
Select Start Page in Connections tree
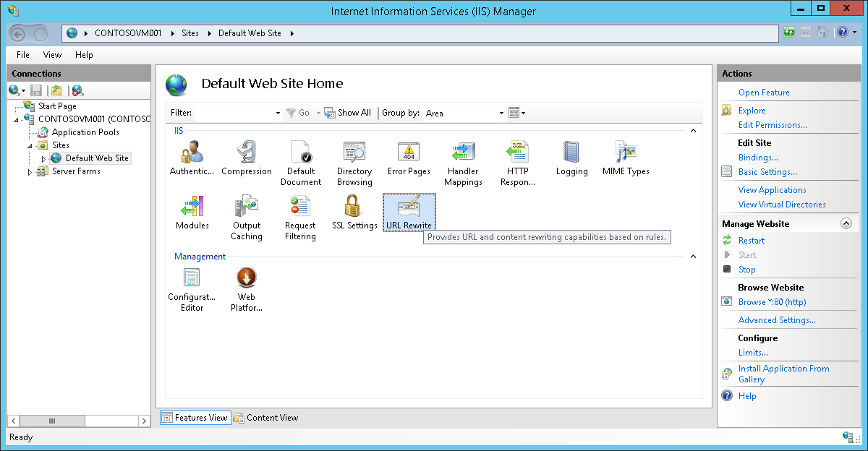(57, 106)
